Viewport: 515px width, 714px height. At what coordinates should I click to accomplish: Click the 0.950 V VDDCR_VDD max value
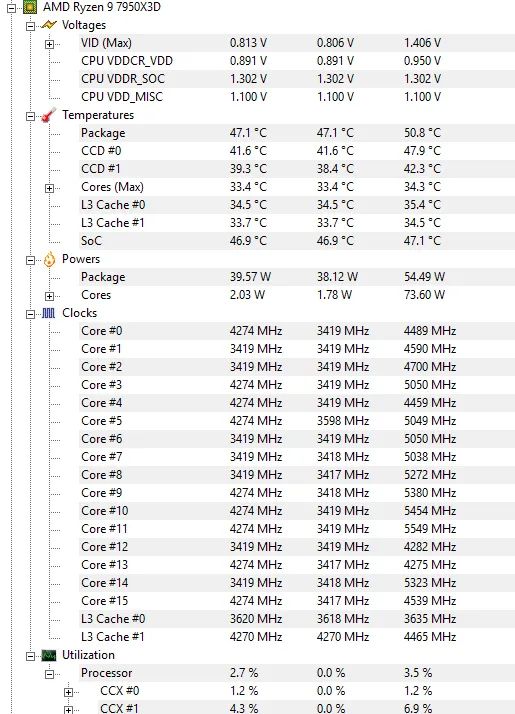(422, 61)
